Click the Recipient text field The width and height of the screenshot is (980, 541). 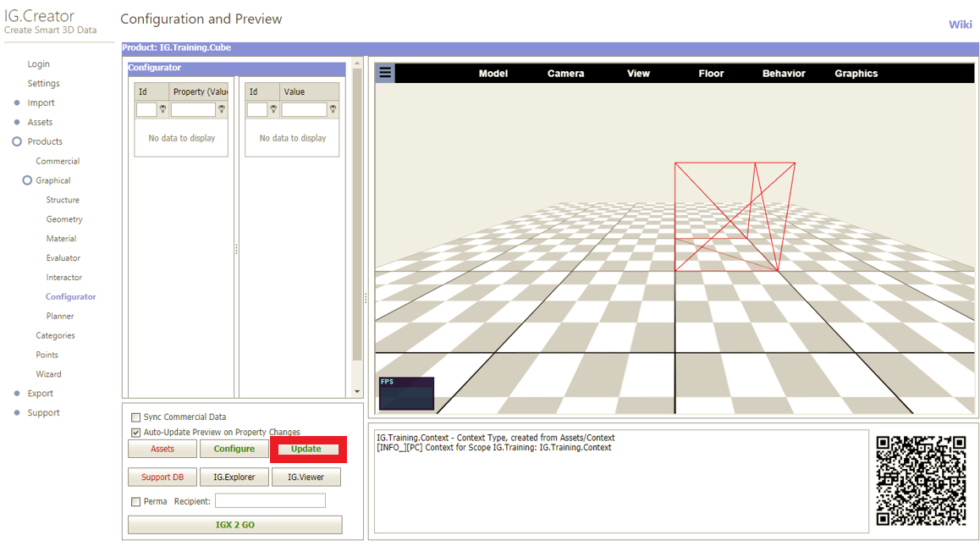coord(270,501)
